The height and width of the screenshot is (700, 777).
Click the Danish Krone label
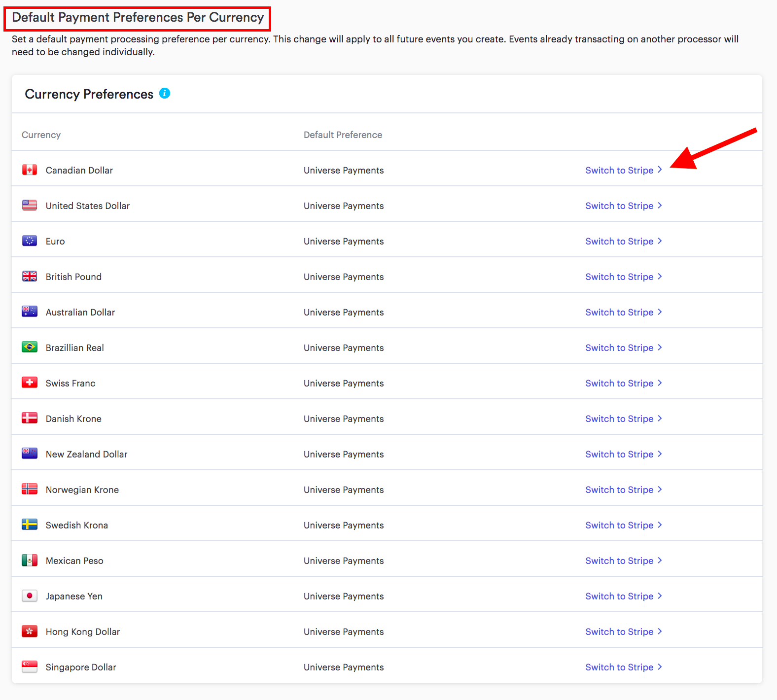[x=73, y=419]
